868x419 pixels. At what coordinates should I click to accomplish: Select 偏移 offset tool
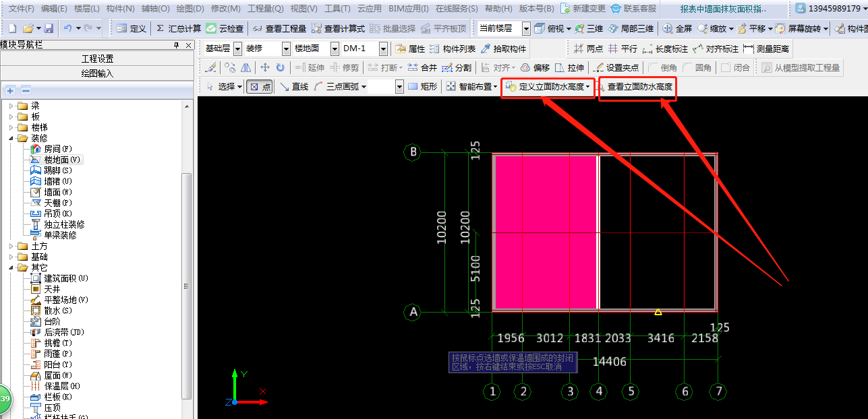point(535,67)
